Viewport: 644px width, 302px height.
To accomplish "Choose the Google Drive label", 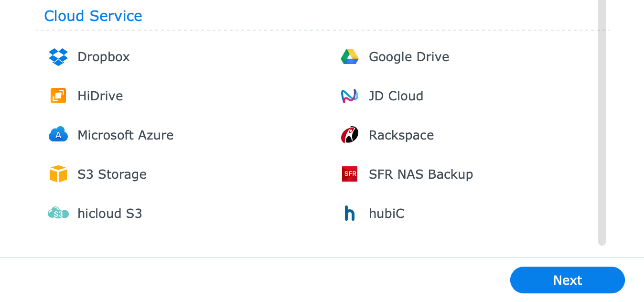I will (409, 57).
